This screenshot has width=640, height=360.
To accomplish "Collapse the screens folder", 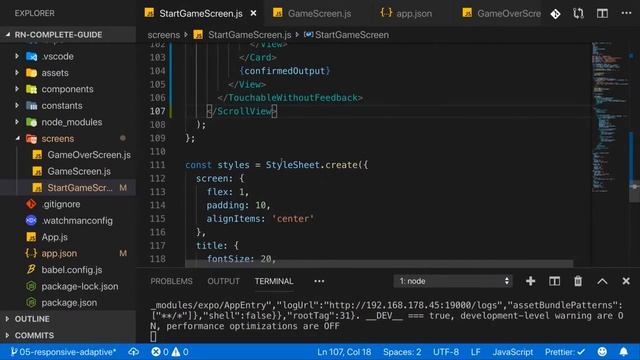I will point(58,138).
